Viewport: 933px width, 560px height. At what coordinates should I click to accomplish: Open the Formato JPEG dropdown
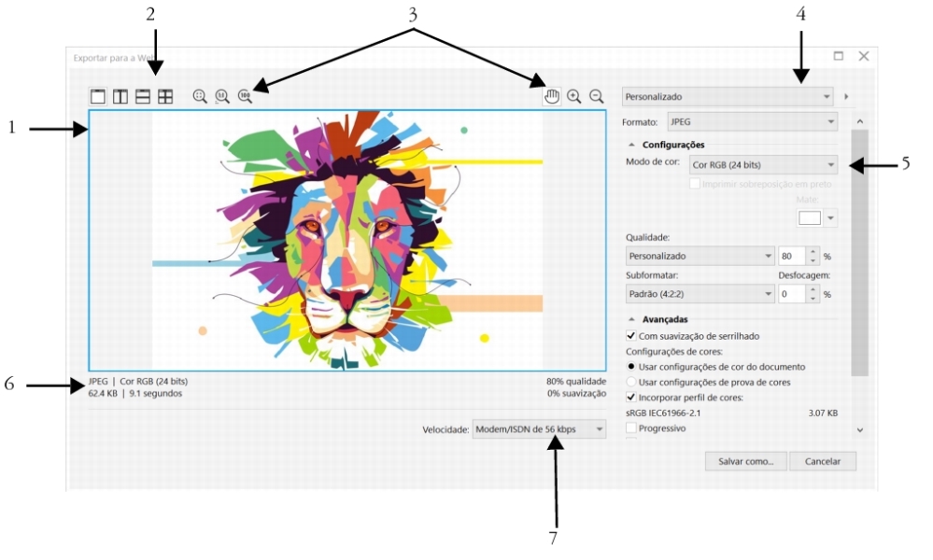[x=752, y=122]
